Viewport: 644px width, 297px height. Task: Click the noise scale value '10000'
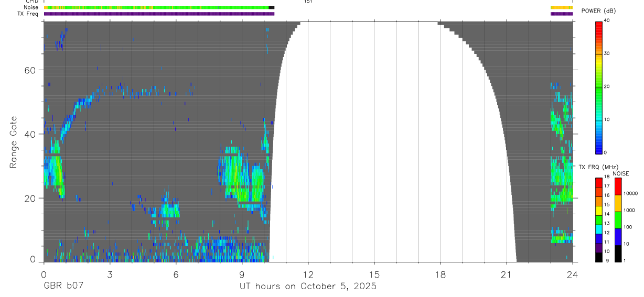click(630, 193)
